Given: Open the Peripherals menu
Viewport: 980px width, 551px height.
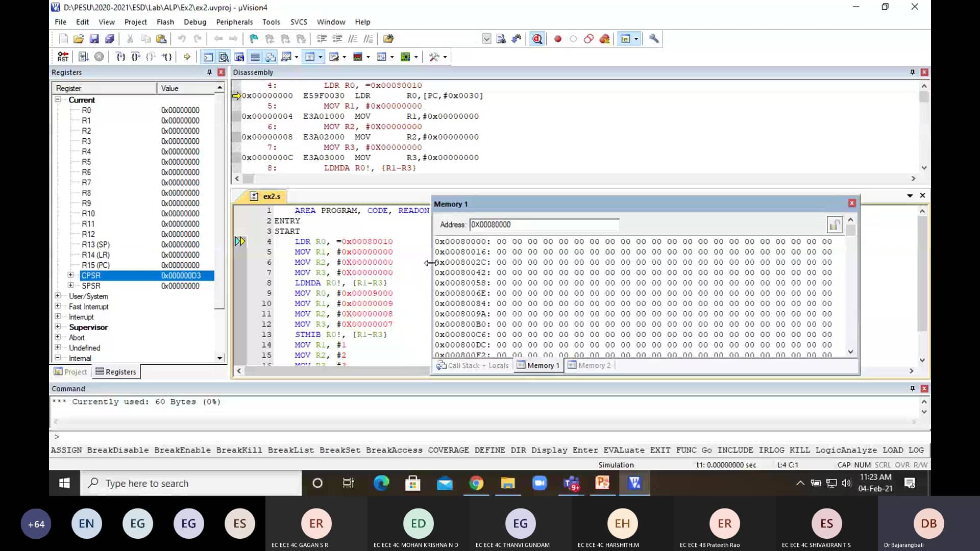Looking at the screenshot, I should click(x=234, y=22).
